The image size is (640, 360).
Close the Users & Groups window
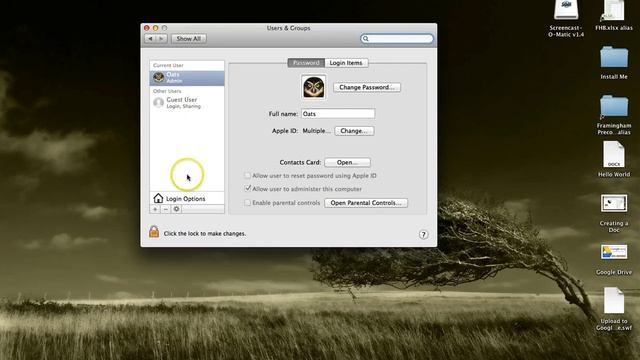[147, 28]
